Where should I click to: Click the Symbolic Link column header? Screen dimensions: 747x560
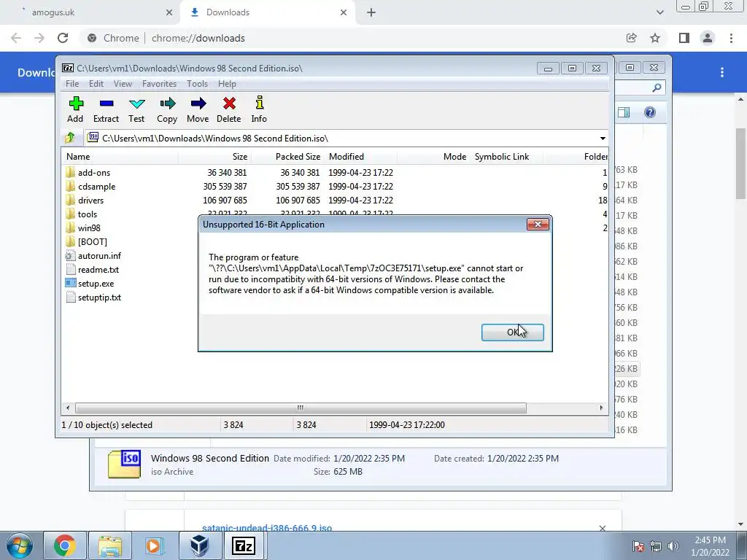(506, 157)
